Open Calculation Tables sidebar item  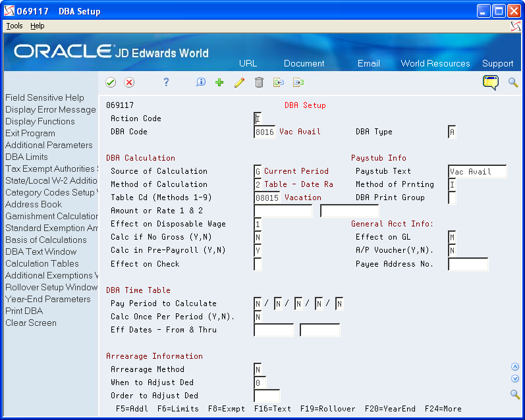coord(42,263)
